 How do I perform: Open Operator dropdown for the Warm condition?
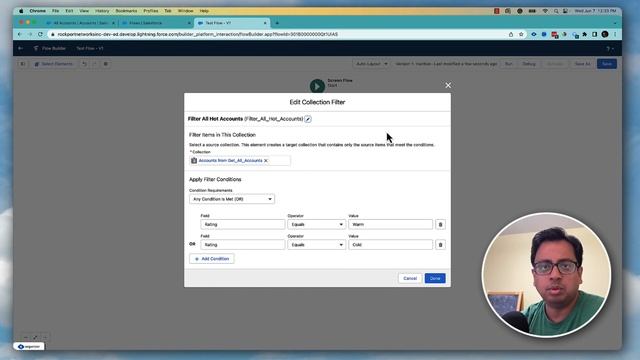(x=316, y=224)
